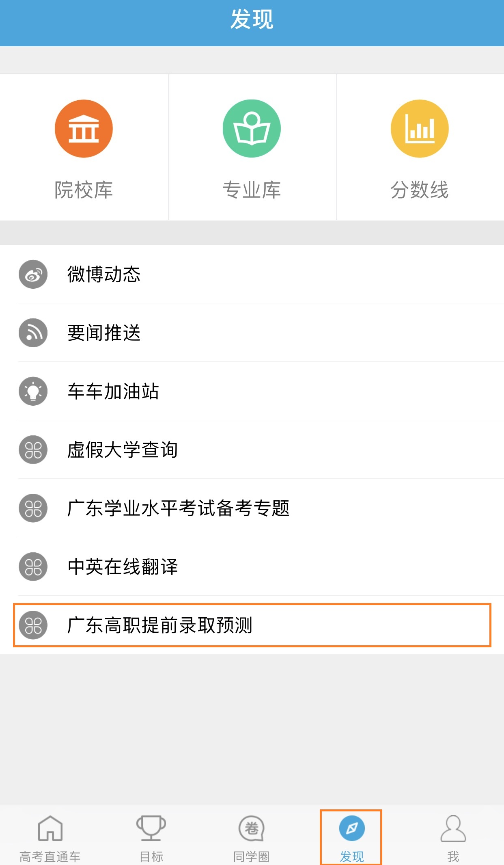This screenshot has height=865, width=504.
Task: Open the 我 profile tab
Action: [x=453, y=837]
